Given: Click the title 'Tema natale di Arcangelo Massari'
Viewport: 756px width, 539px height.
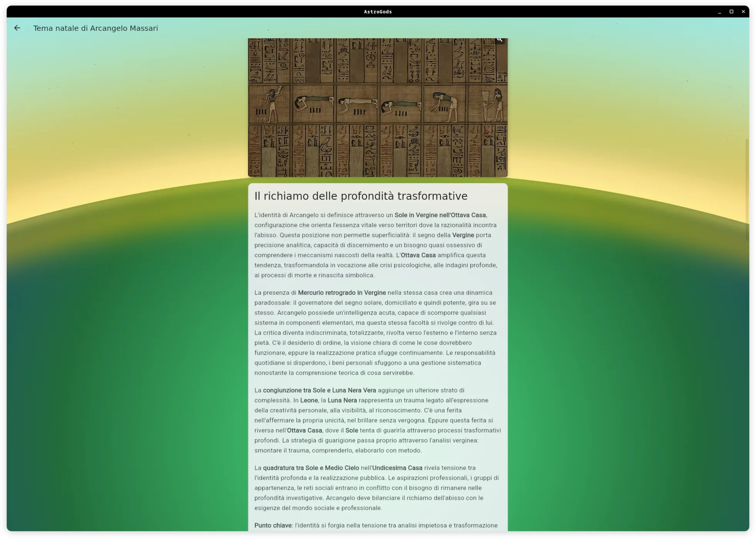Looking at the screenshot, I should click(x=95, y=28).
